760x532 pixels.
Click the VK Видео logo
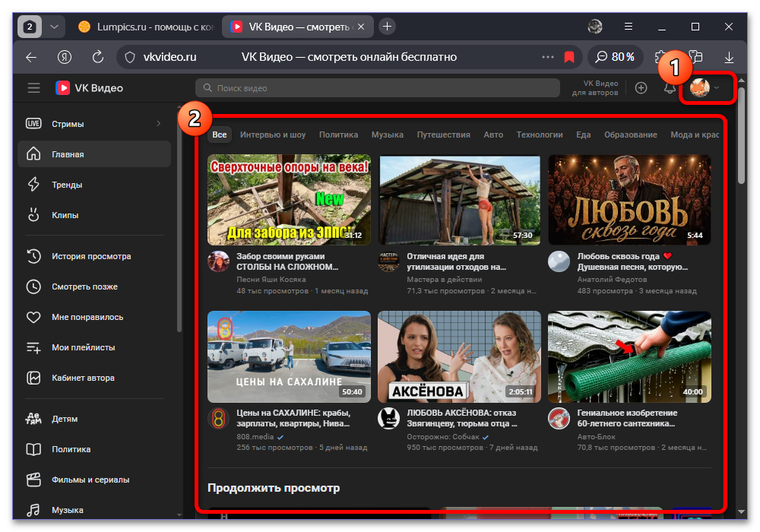tap(89, 88)
